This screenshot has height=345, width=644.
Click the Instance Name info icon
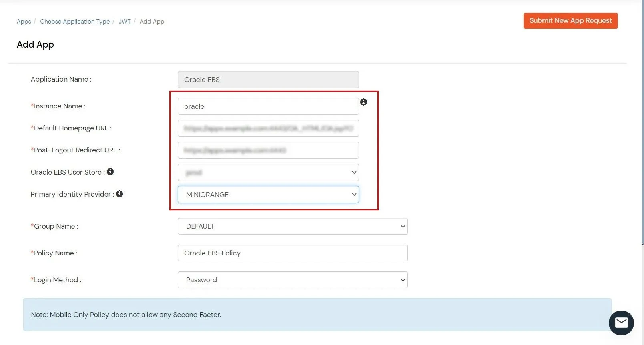[x=363, y=102]
